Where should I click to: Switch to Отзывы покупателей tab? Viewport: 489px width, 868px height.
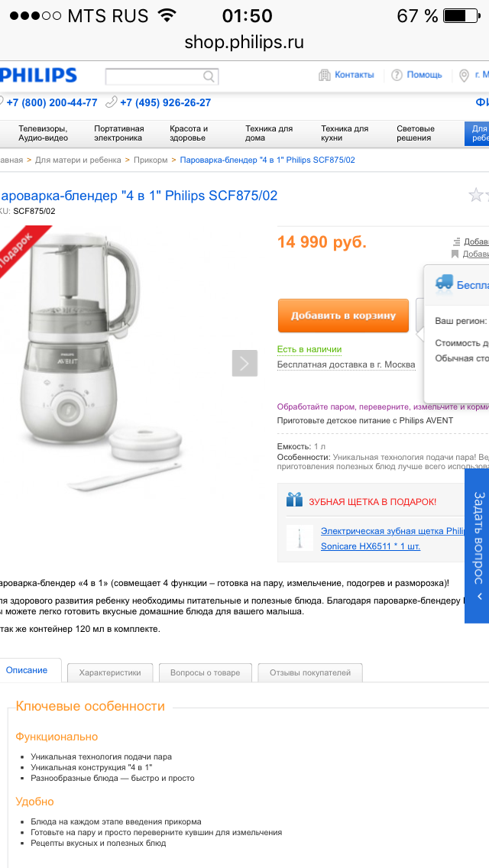pyautogui.click(x=310, y=672)
